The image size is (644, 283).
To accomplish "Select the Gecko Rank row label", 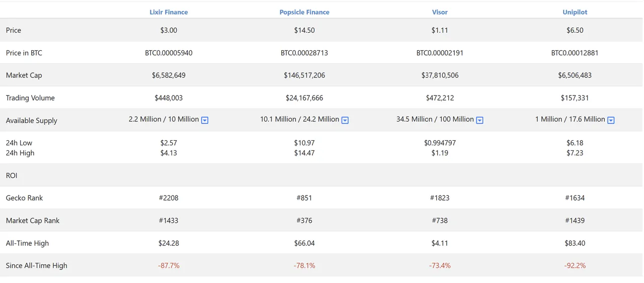I will (x=25, y=198).
